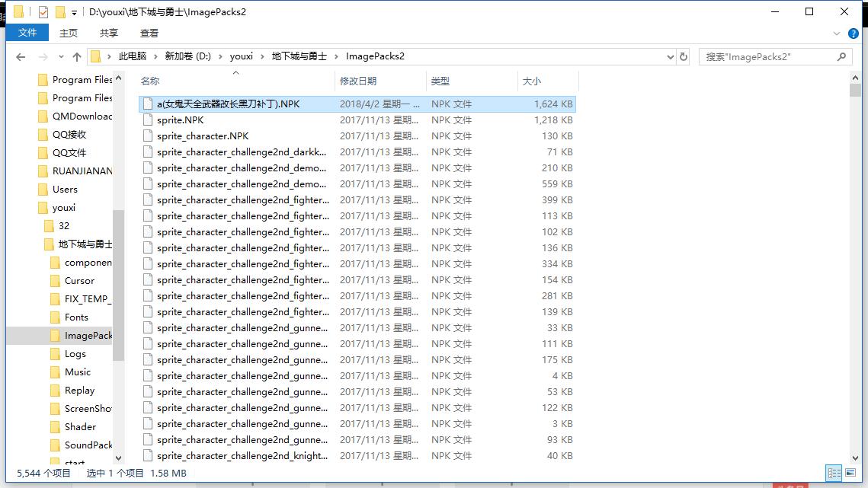Switch to large thumbnails view in status bar
This screenshot has height=488, width=868.
(850, 473)
